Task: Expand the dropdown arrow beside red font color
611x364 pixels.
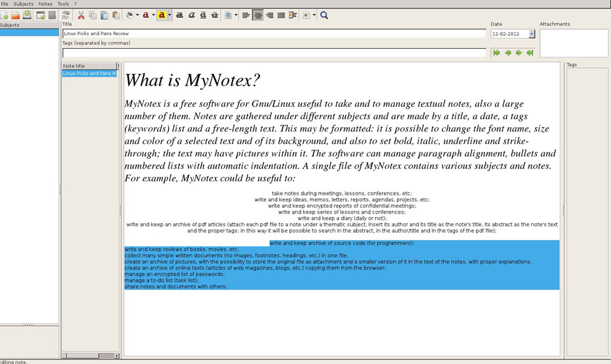Action: [153, 15]
